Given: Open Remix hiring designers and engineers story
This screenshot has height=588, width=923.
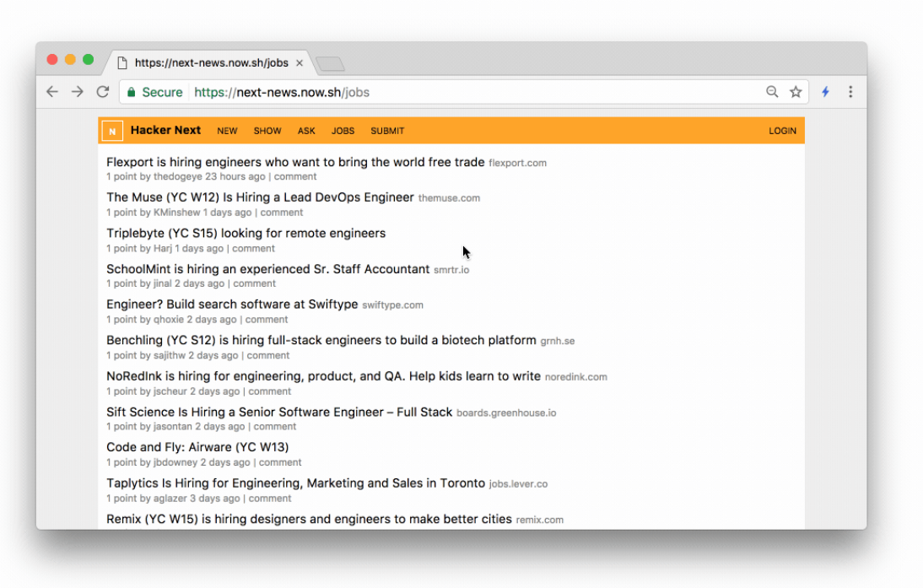Looking at the screenshot, I should [309, 519].
